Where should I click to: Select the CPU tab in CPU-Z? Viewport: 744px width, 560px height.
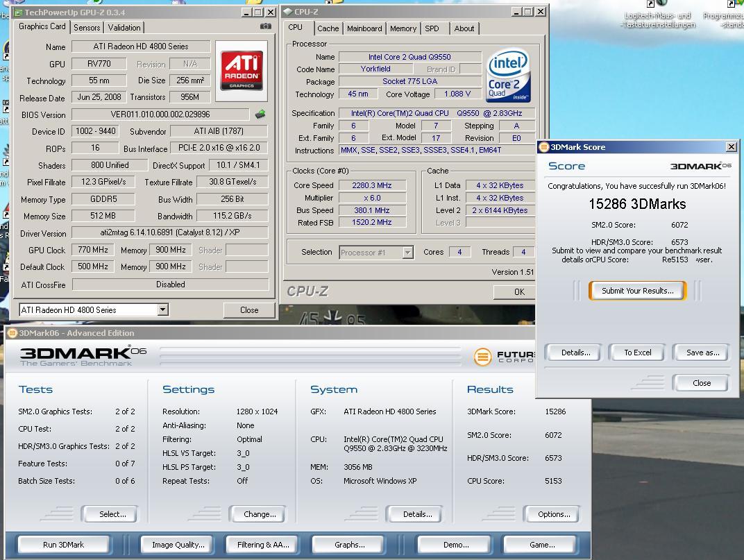click(295, 28)
